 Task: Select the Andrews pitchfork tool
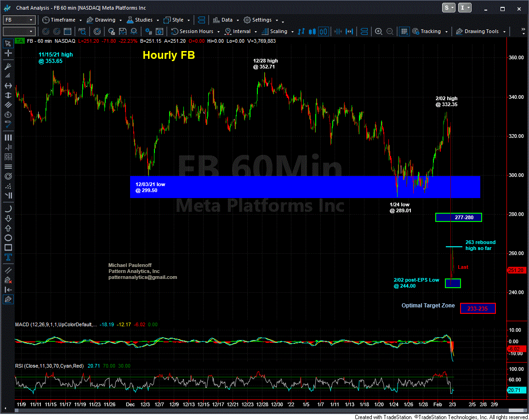coord(8,66)
